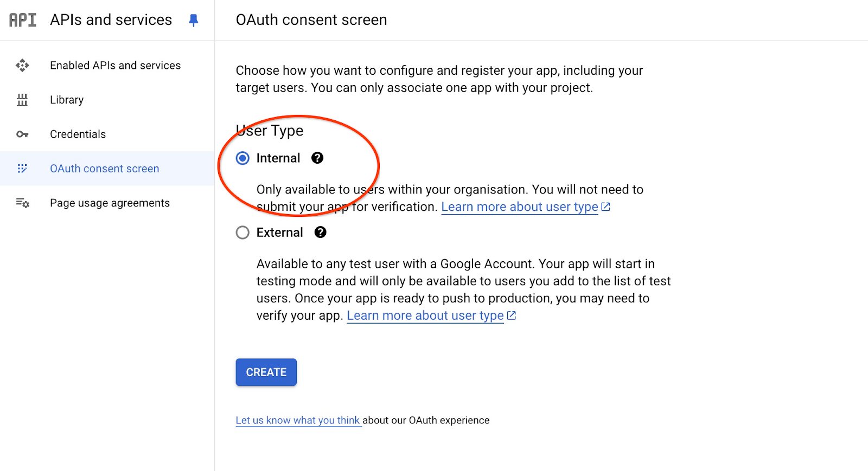Click external-link icon after Internal description

pos(606,207)
